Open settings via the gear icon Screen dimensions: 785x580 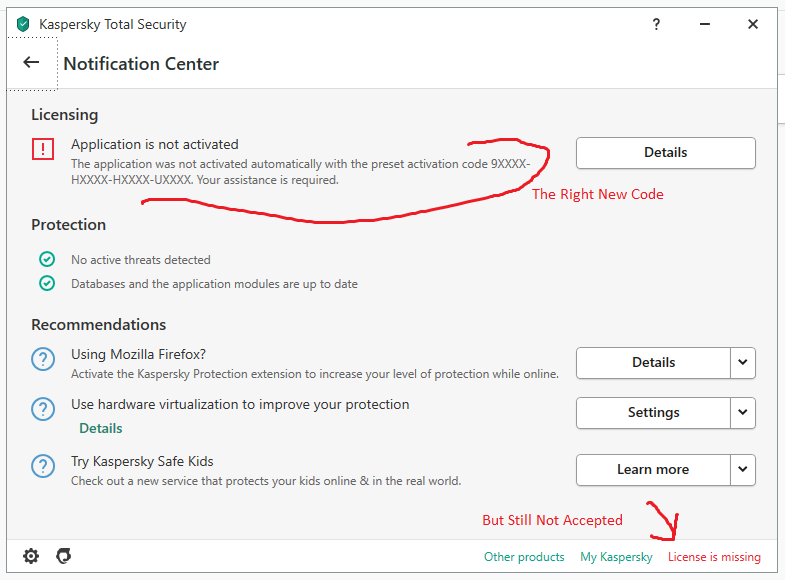click(x=31, y=556)
